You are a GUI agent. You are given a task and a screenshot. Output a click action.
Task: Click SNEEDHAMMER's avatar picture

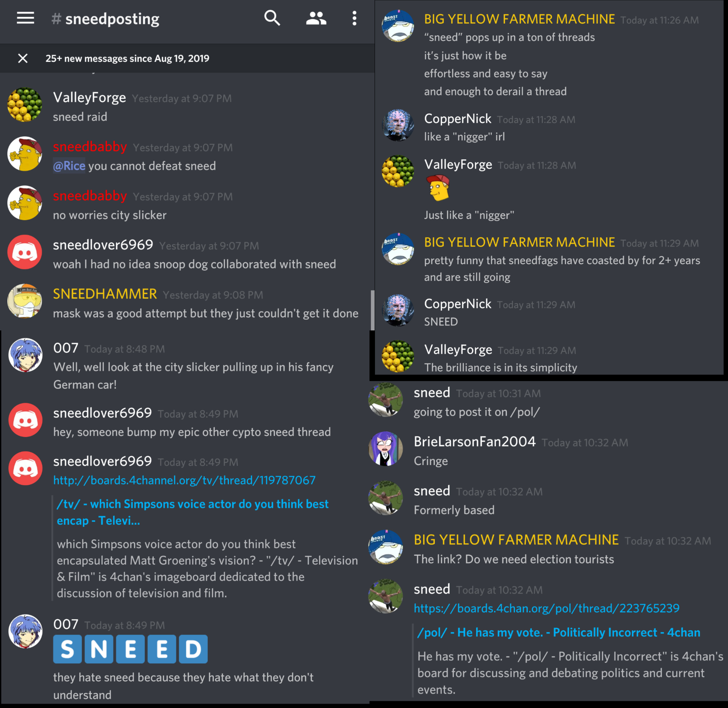coord(25,301)
